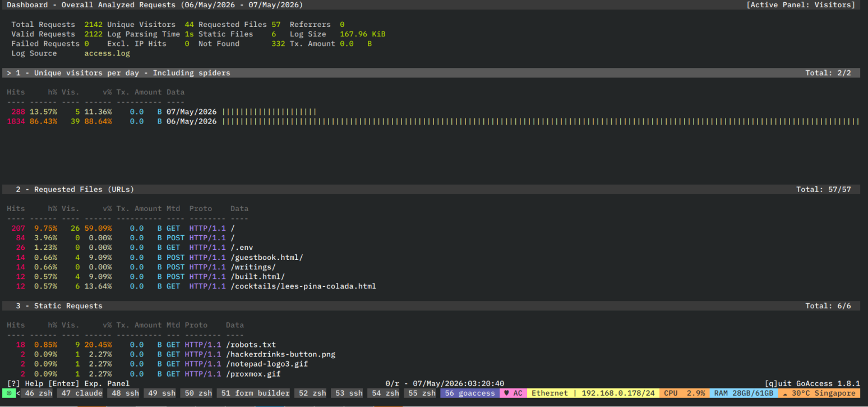868x407 pixels.
Task: Click the heart AC power indicator
Action: tap(513, 394)
